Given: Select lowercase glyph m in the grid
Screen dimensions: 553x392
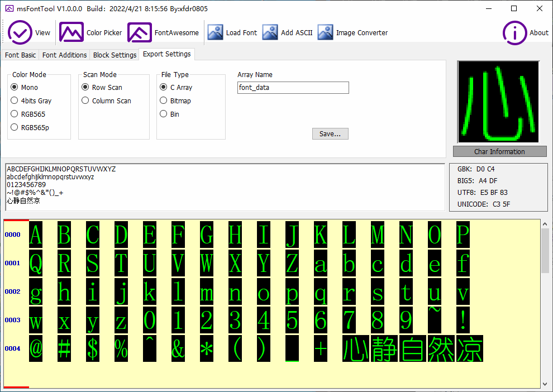Looking at the screenshot, I should pyautogui.click(x=206, y=291).
